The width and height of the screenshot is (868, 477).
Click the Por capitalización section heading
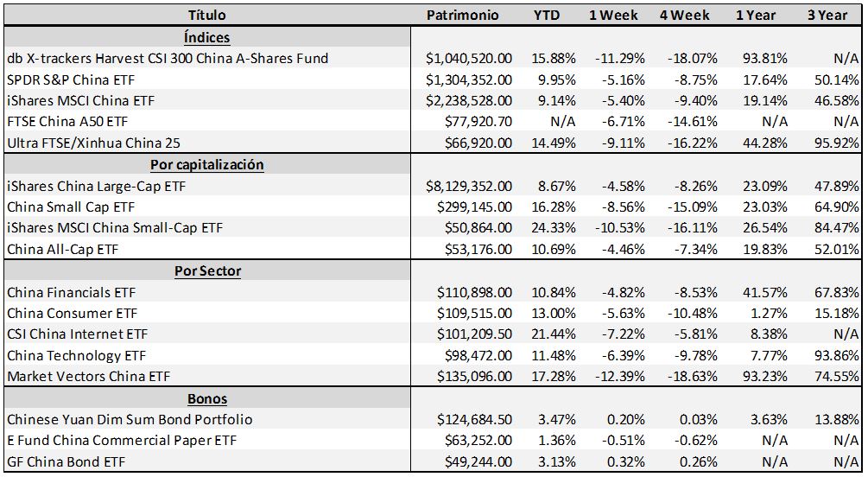click(x=206, y=164)
